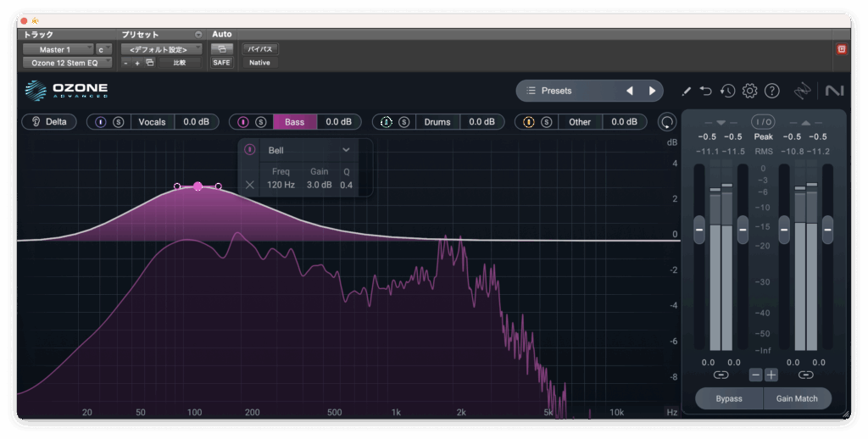This screenshot has width=868, height=439.
Task: Select the Other stem tab
Action: tap(580, 122)
